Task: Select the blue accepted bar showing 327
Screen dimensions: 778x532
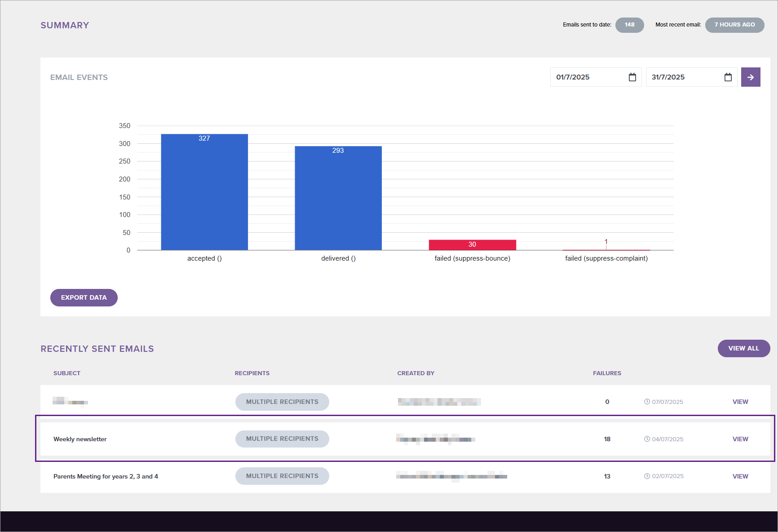Action: pos(204,193)
